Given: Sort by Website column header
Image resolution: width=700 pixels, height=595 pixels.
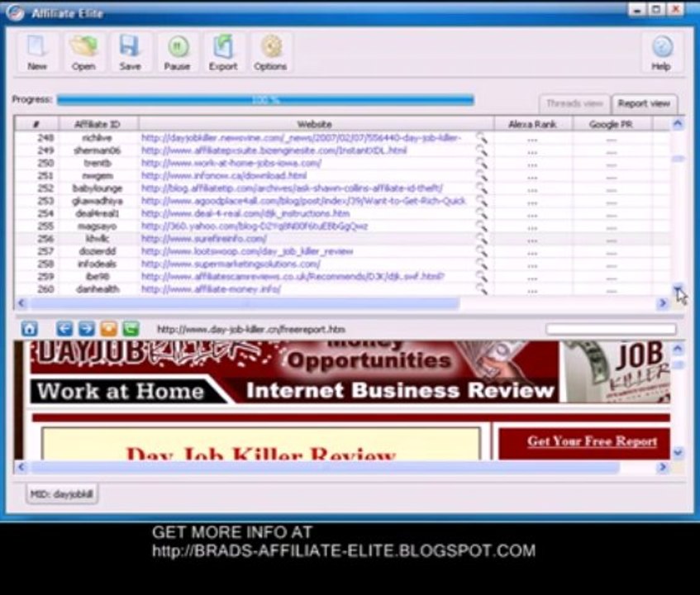Looking at the screenshot, I should [x=315, y=124].
